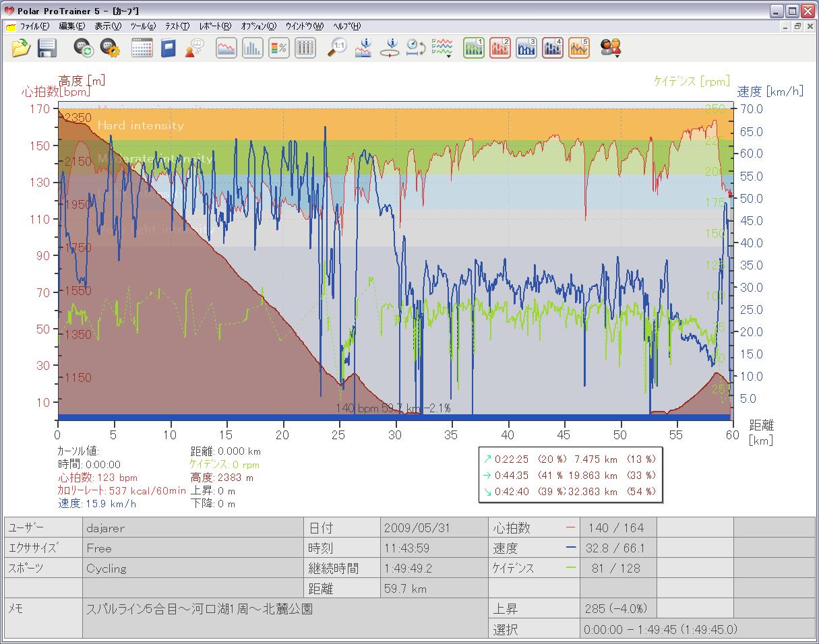
Task: Minimize the inner child window button
Action: [786, 26]
